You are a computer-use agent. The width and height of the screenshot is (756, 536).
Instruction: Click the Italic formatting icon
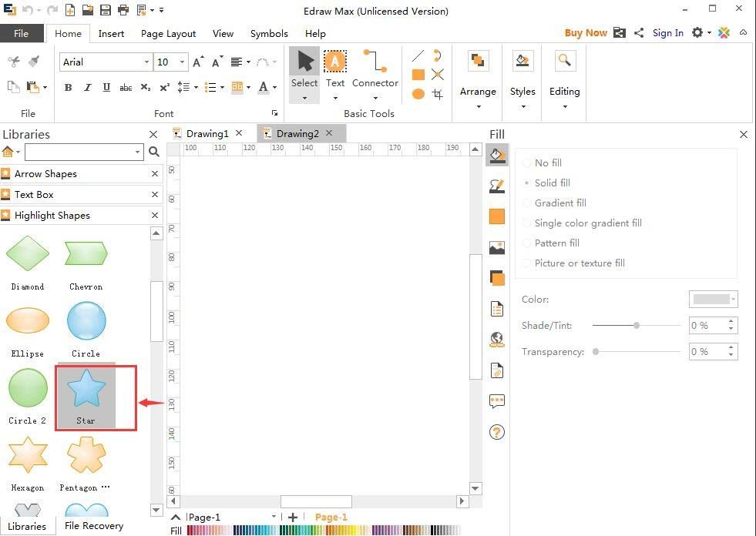click(87, 88)
